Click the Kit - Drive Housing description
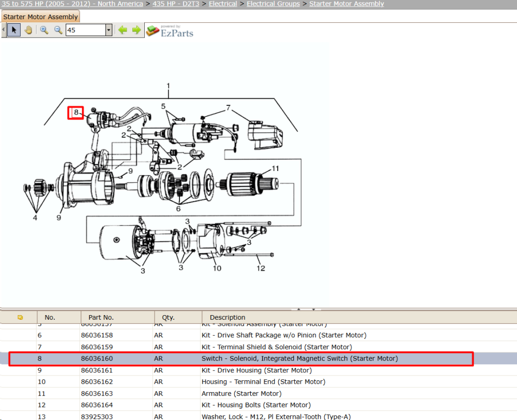The image size is (517, 420). [257, 370]
